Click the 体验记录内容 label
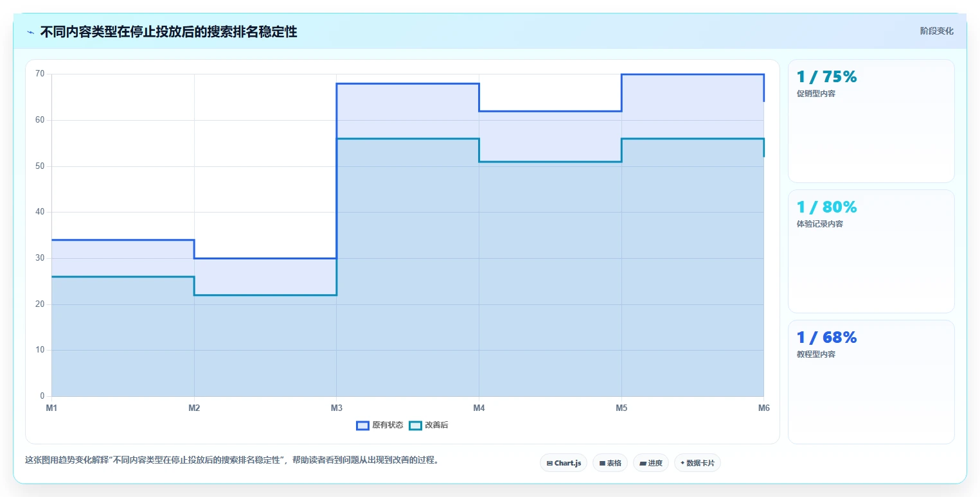 tap(820, 224)
